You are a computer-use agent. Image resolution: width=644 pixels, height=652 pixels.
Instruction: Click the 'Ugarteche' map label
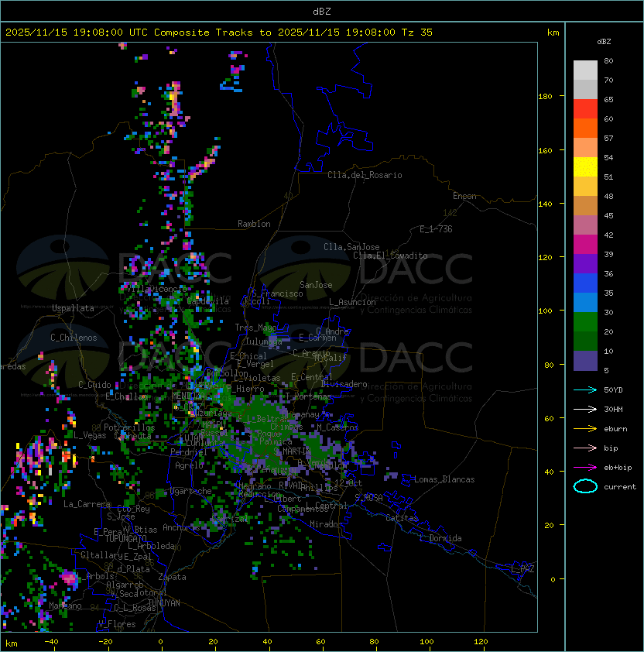191,491
